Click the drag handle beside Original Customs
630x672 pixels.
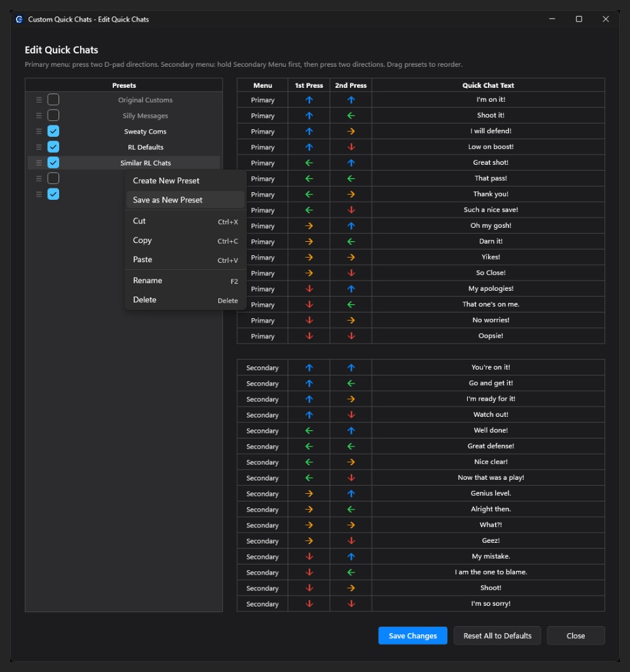coord(39,100)
